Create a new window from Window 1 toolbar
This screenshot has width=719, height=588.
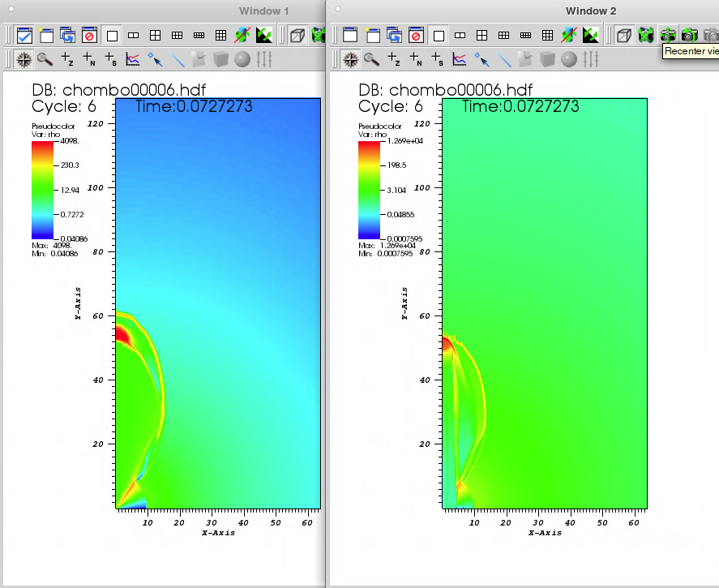pyautogui.click(x=46, y=35)
